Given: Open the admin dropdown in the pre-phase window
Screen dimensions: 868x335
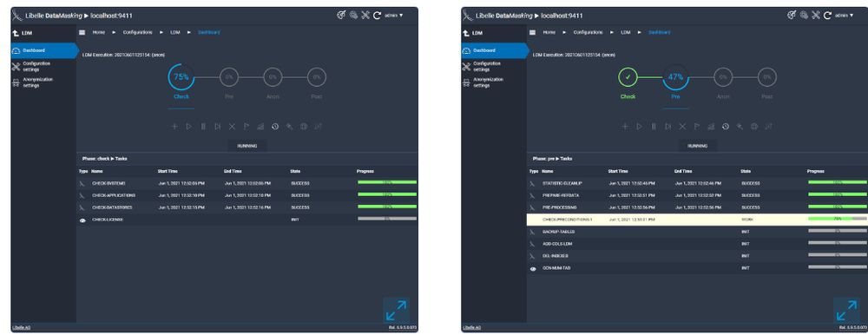Looking at the screenshot, I should (845, 16).
